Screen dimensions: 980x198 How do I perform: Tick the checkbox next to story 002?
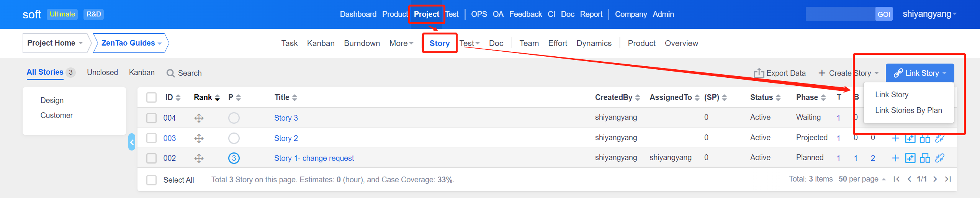[152, 158]
